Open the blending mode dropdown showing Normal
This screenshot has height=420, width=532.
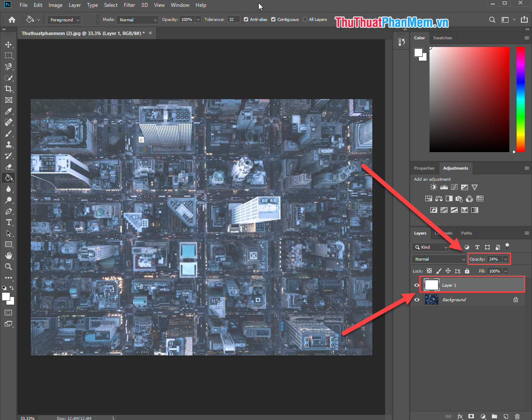click(x=438, y=258)
